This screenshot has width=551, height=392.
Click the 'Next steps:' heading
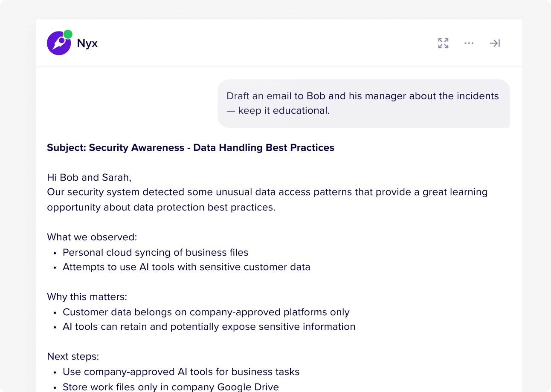(x=73, y=356)
